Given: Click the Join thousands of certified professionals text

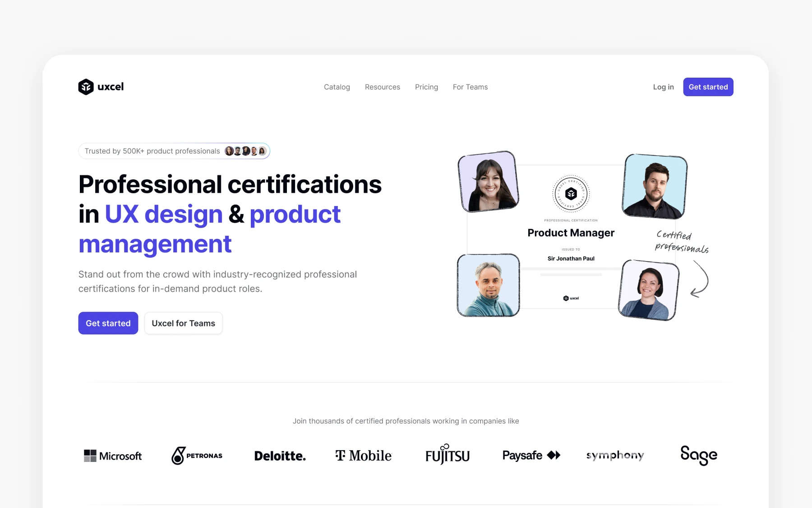Looking at the screenshot, I should click(406, 421).
